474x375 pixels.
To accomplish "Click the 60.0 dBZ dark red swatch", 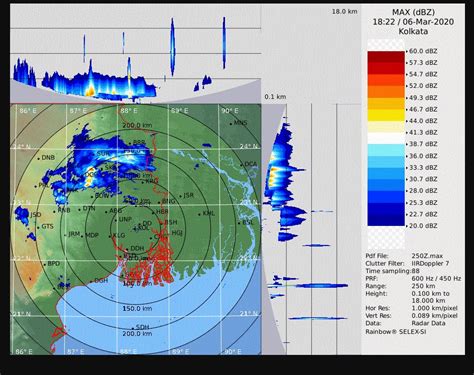I will point(386,57).
